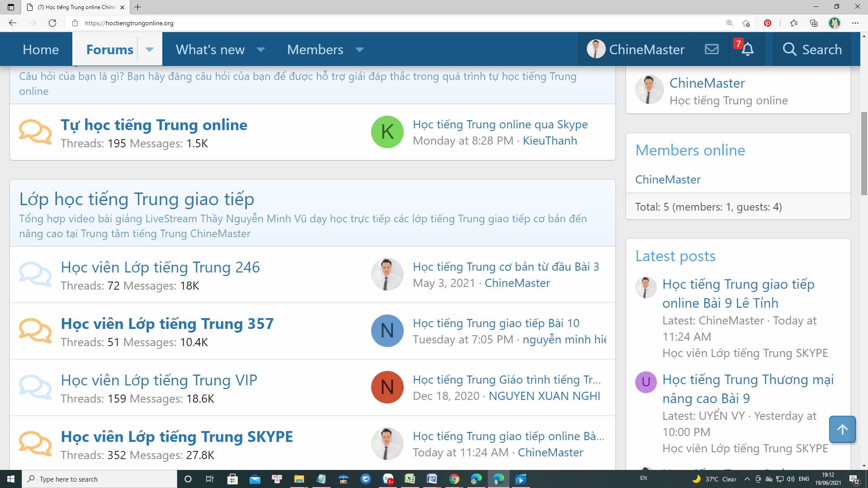Open Học viên Lớp tiếng Trung SKYPE forum
868x488 pixels.
[177, 436]
